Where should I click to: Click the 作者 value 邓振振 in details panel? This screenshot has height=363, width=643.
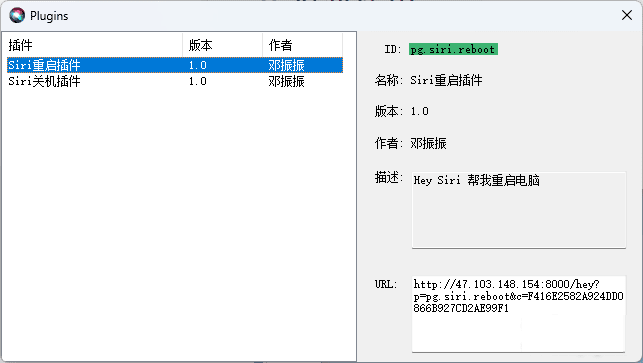(x=429, y=143)
